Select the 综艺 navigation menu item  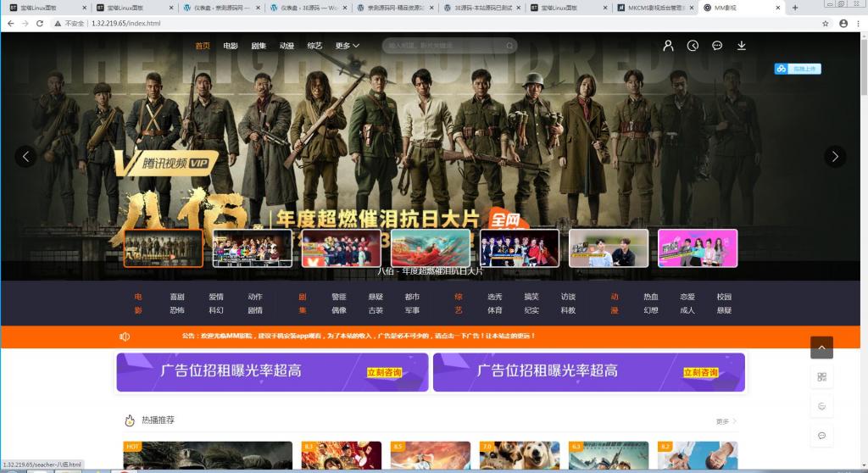(314, 46)
